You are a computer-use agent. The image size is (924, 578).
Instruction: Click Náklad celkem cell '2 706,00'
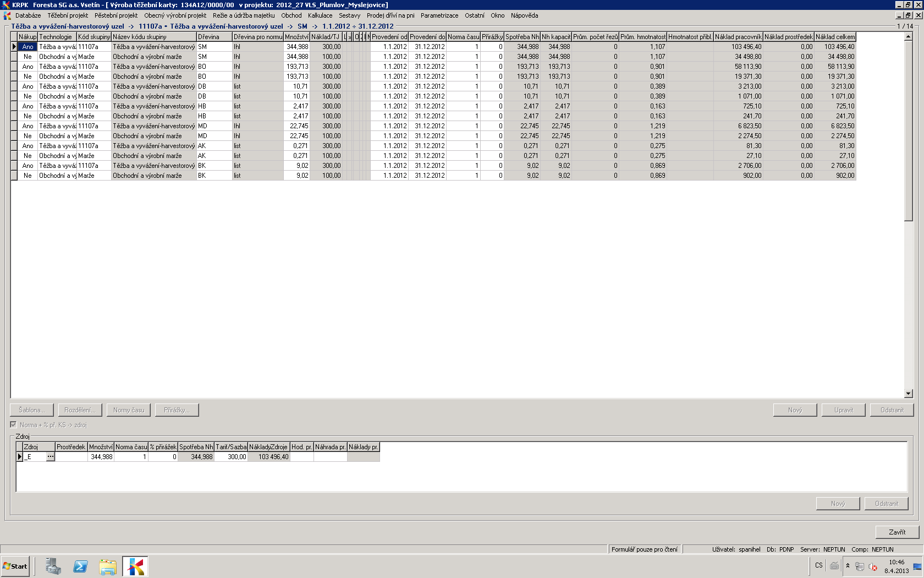tap(835, 166)
